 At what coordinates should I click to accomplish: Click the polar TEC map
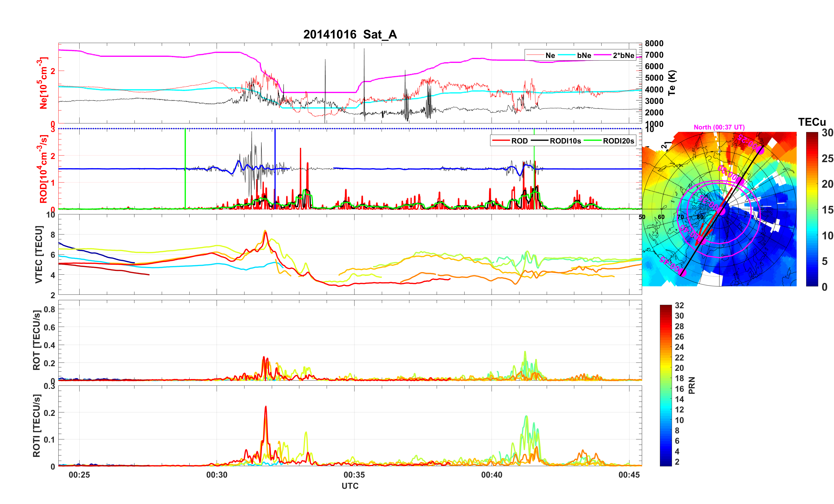[x=719, y=209]
